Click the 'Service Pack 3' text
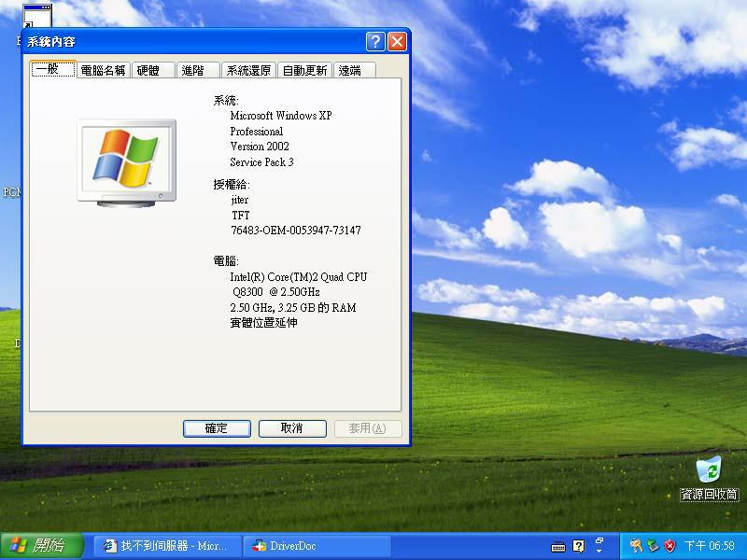 [262, 162]
